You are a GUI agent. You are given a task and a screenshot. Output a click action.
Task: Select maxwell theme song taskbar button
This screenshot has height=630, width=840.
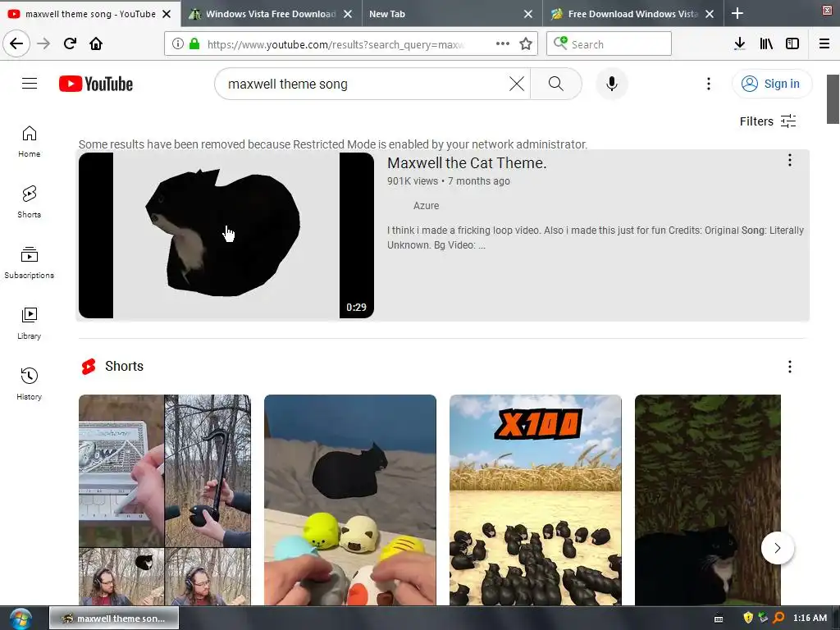[114, 619]
